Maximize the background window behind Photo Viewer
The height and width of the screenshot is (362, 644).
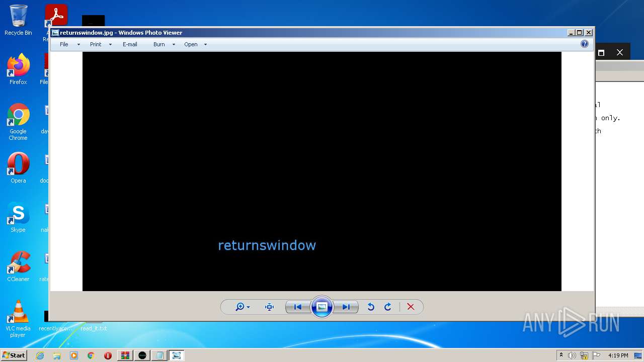pyautogui.click(x=601, y=52)
